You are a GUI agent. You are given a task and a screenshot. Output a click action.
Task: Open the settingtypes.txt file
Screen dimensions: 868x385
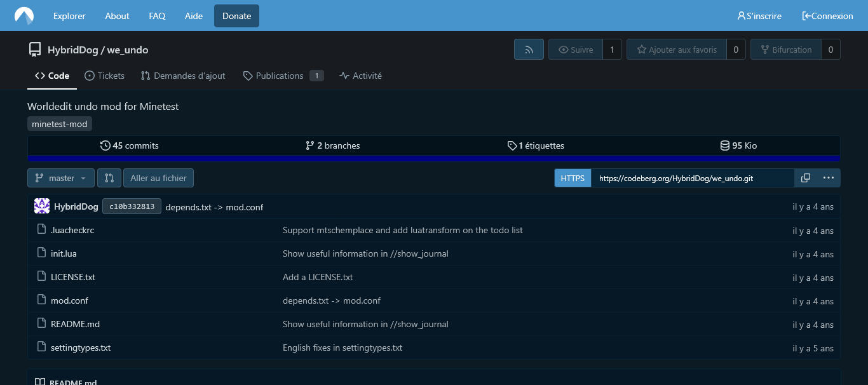pyautogui.click(x=81, y=348)
